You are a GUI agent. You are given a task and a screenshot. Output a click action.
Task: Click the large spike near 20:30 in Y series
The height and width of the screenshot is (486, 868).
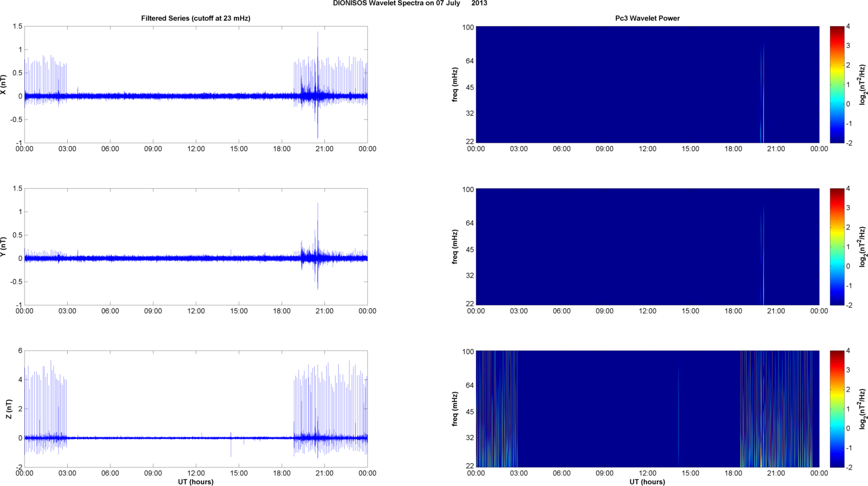pos(318,246)
